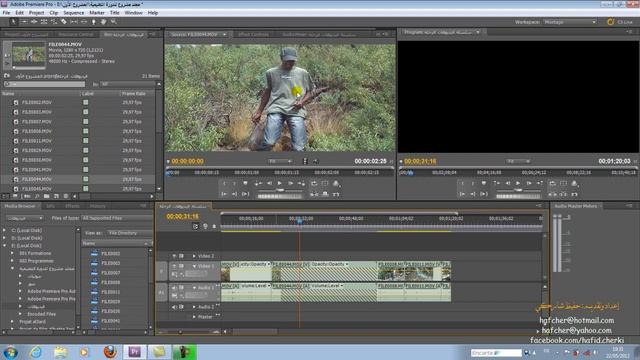Select the Pen tool
Image resolution: width=640 pixels, height=360 pixels.
point(93,22)
